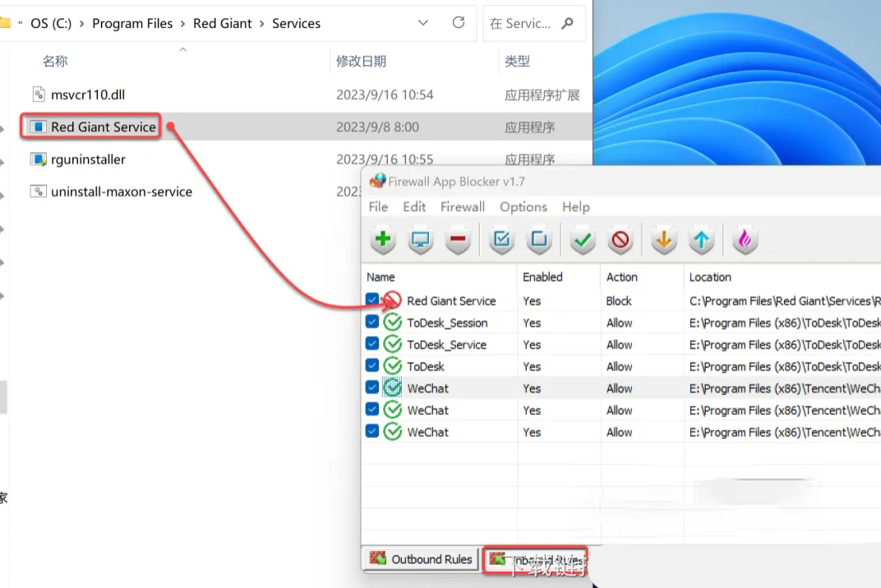Select the remove rule red minus icon
Screen dimensions: 881x588
pyautogui.click(x=458, y=239)
